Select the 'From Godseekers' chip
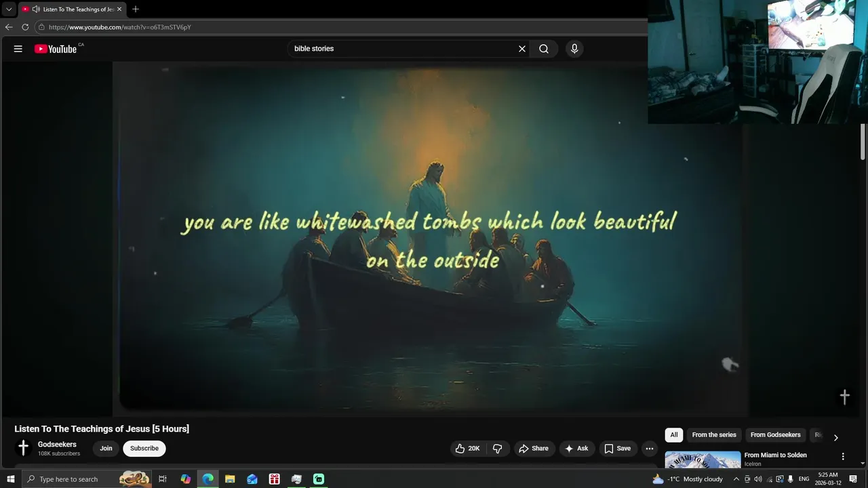This screenshot has height=488, width=868. 776,435
